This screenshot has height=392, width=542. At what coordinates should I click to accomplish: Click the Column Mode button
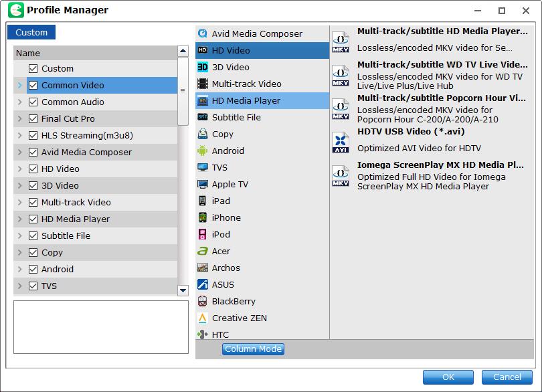tap(253, 349)
